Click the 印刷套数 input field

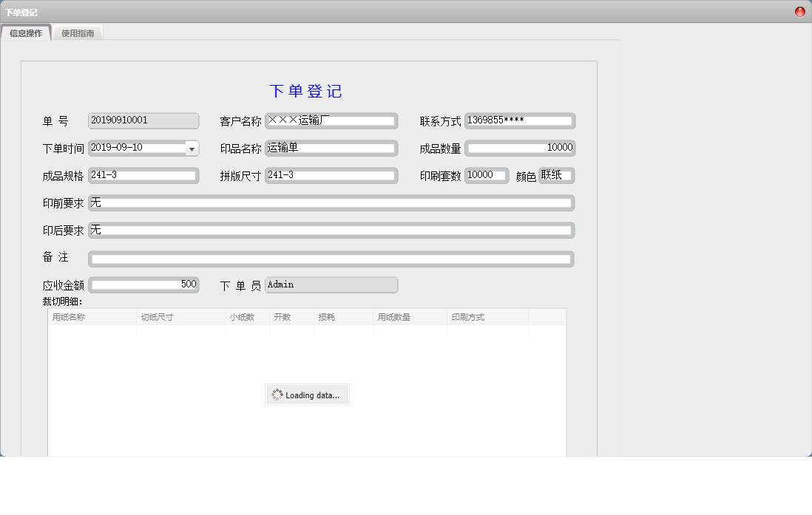(x=487, y=176)
